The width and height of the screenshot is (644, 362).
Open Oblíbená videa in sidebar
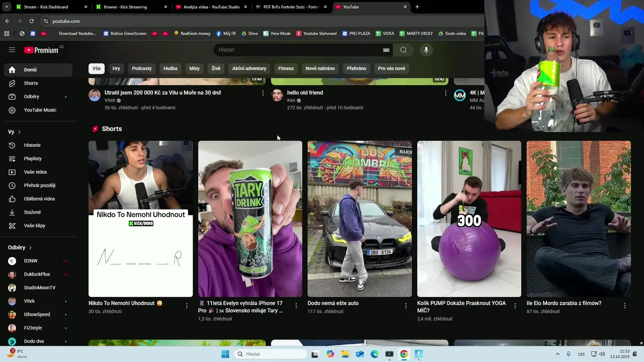pos(38,199)
